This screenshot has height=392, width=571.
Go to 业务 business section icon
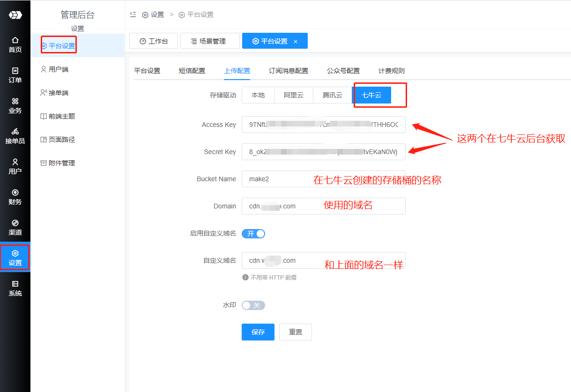click(x=15, y=105)
